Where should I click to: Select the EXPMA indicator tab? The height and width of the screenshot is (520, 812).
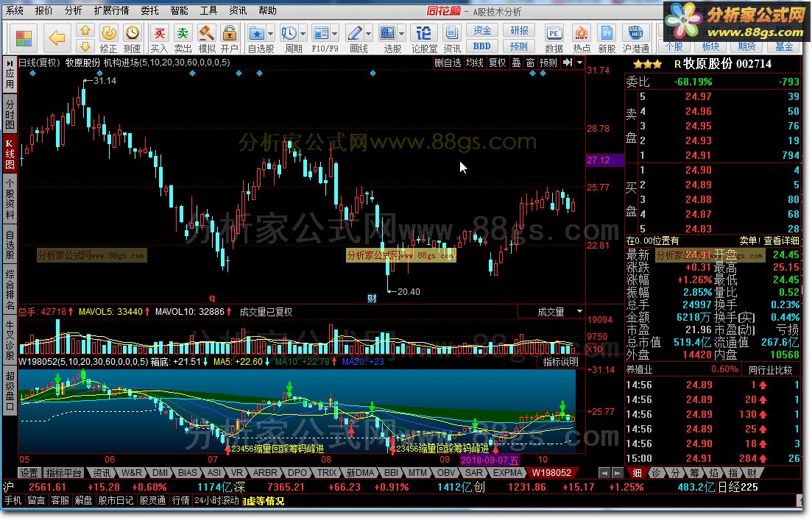pos(507,473)
